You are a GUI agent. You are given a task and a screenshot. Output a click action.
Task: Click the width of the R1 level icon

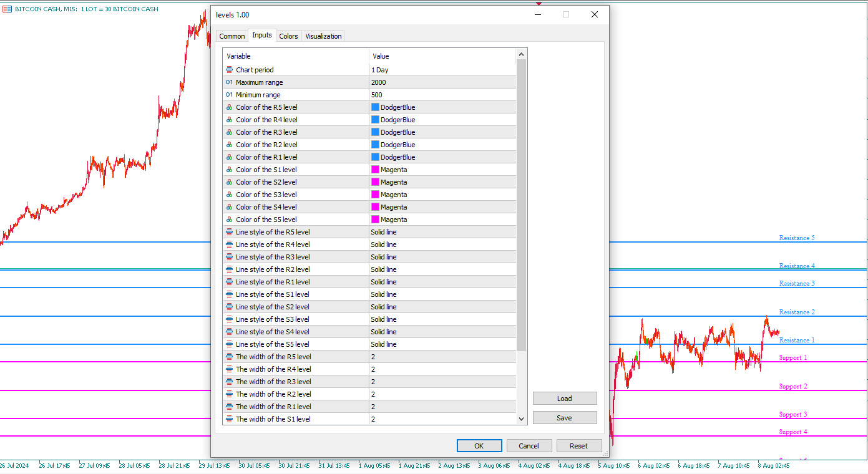(x=229, y=407)
